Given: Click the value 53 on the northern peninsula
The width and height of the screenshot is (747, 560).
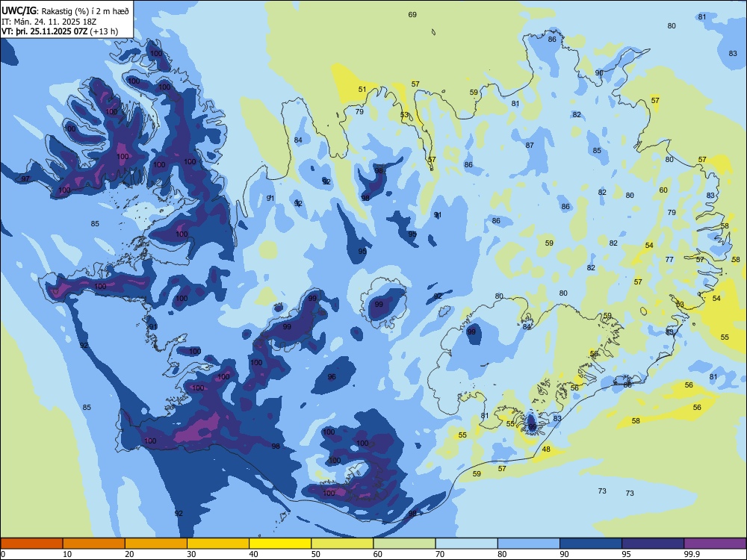Looking at the screenshot, I should point(404,115).
